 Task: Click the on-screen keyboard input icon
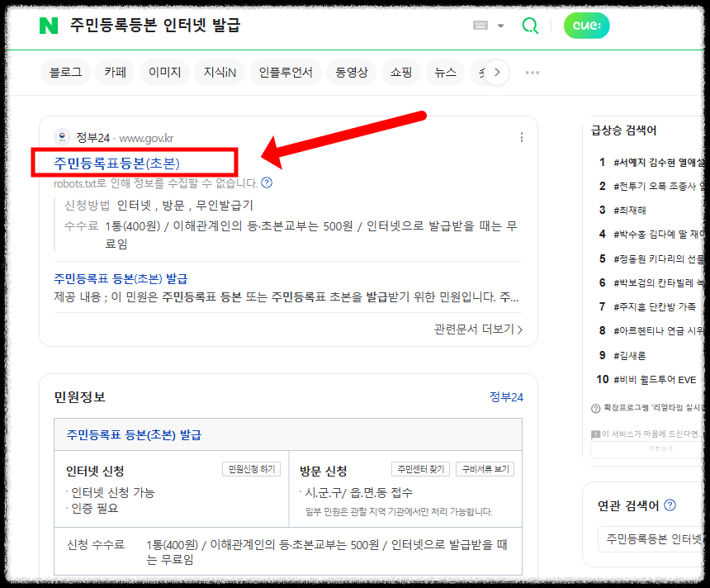click(480, 25)
